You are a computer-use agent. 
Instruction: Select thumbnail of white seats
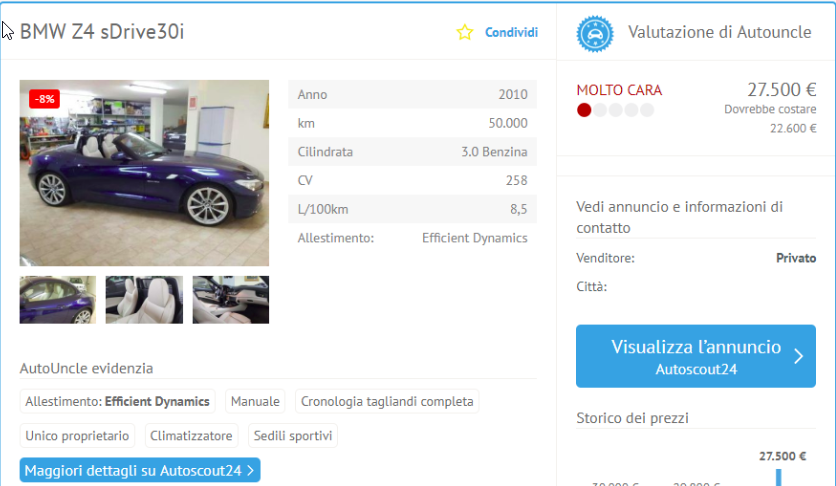[144, 299]
